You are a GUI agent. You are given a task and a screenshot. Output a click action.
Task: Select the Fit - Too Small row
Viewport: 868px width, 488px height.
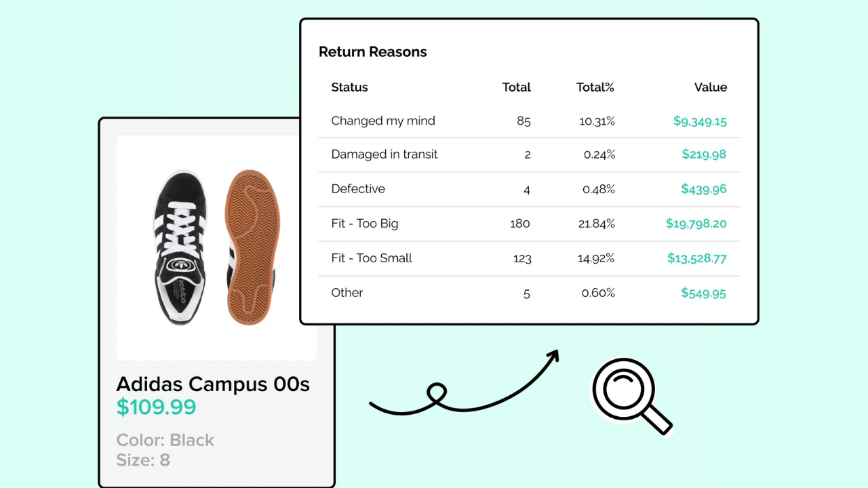coord(372,258)
